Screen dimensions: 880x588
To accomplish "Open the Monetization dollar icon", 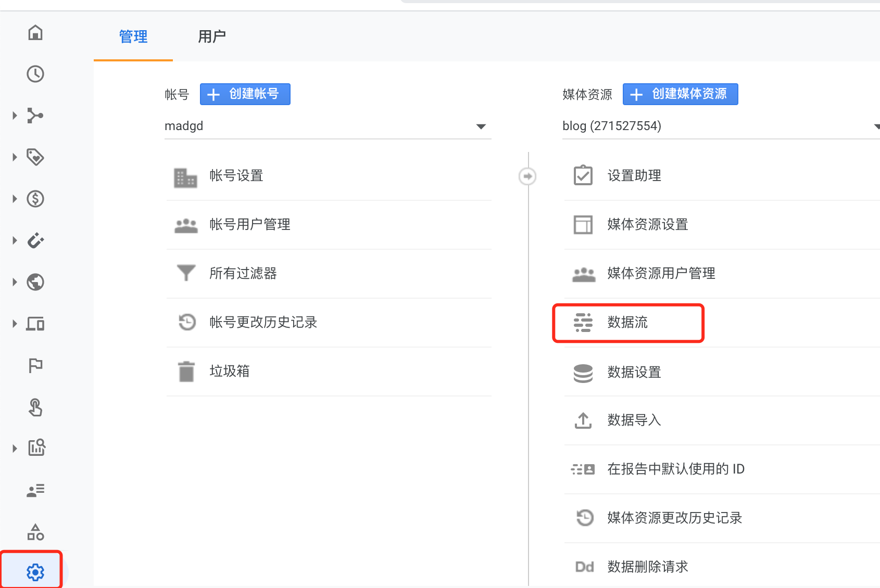I will point(35,199).
